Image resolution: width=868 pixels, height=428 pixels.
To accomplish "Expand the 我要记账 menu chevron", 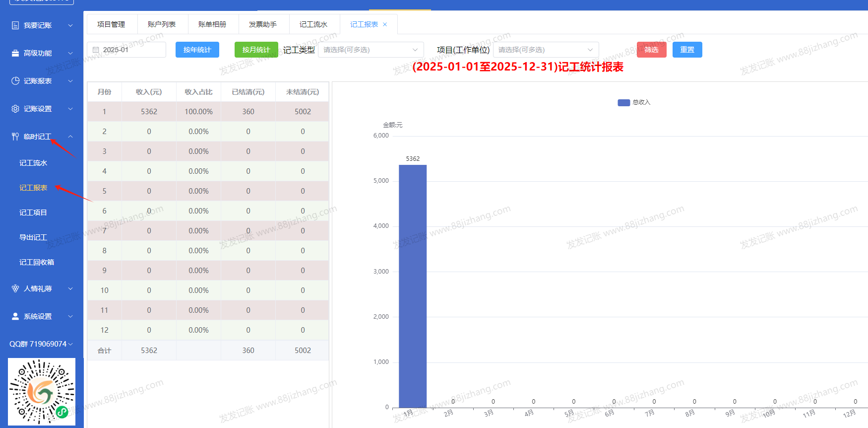I will [70, 25].
